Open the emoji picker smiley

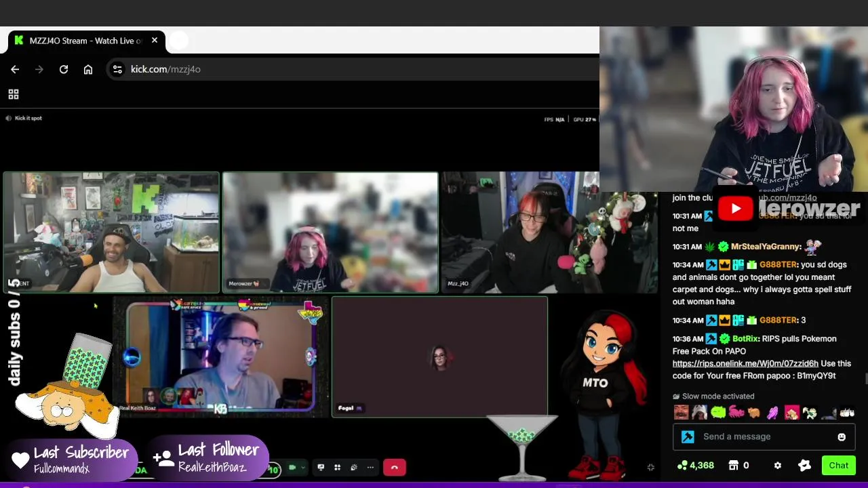[842, 437]
